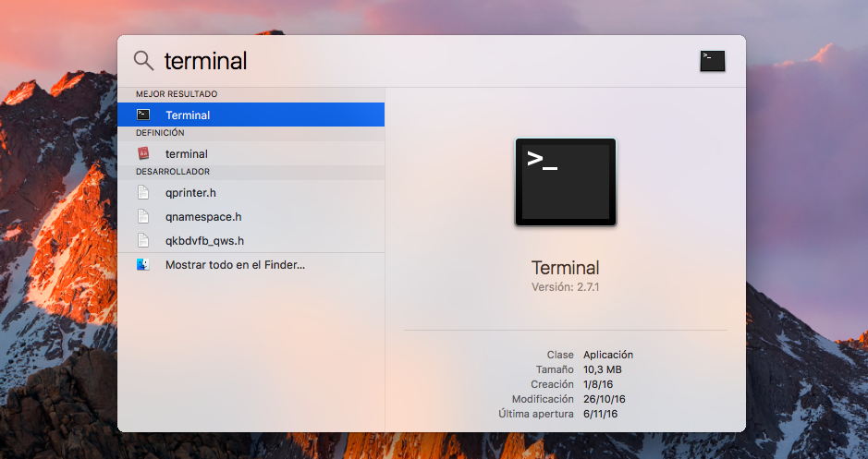Click the large Terminal preview icon
This screenshot has height=459, width=868.
coord(566,182)
